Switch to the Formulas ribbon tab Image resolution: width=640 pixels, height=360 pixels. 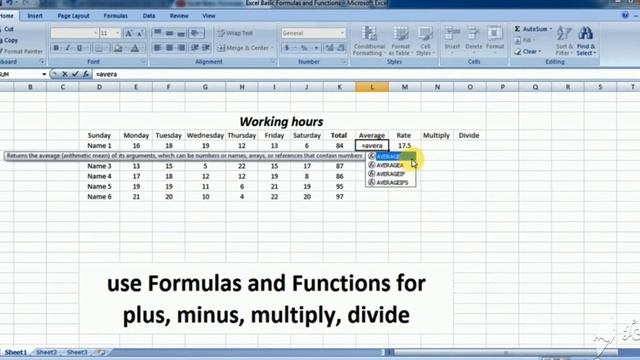(116, 16)
